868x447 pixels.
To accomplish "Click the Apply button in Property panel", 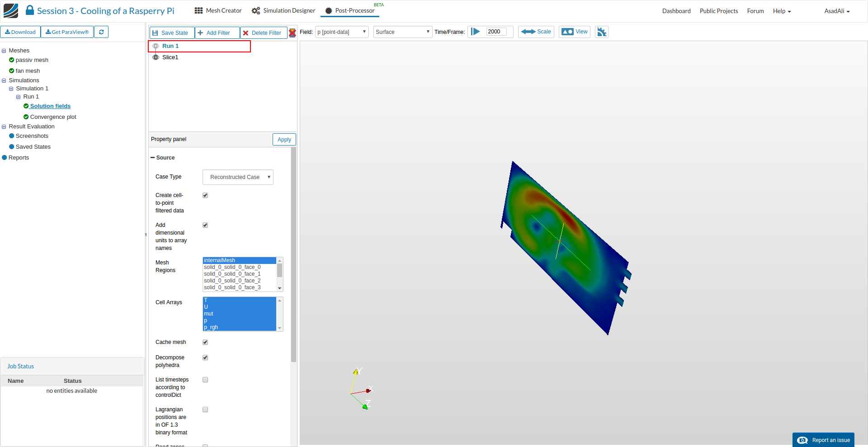I will [284, 140].
